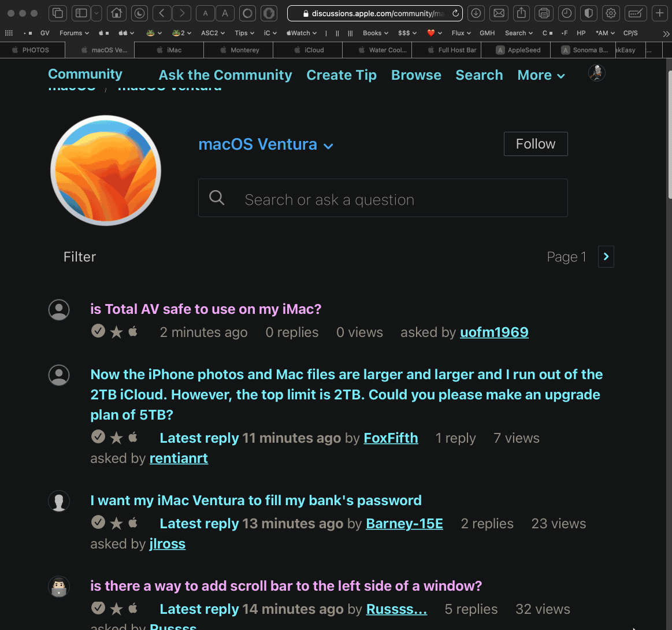Image resolution: width=672 pixels, height=630 pixels.
Task: Open the Community home link
Action: click(85, 74)
